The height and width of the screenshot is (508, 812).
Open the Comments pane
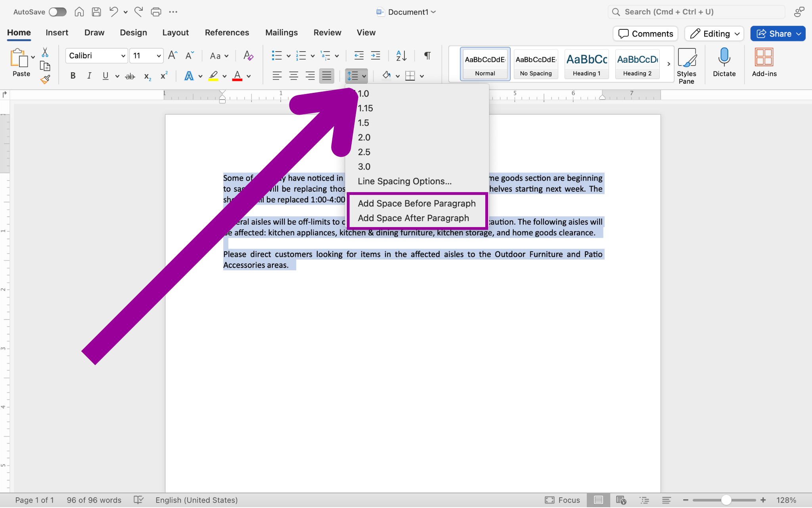pos(645,34)
